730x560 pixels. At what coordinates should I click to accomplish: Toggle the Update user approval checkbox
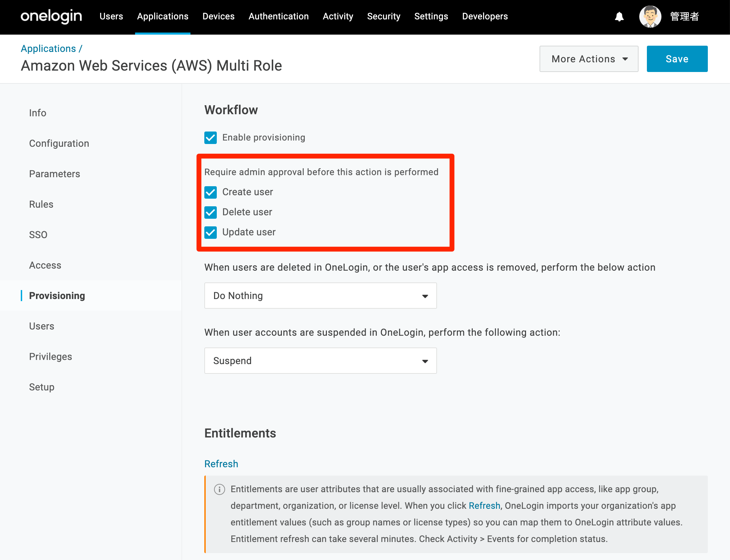click(211, 232)
